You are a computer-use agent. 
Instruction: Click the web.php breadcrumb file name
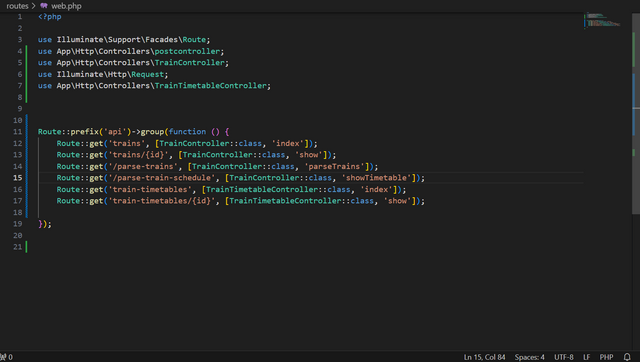pyautogui.click(x=66, y=6)
